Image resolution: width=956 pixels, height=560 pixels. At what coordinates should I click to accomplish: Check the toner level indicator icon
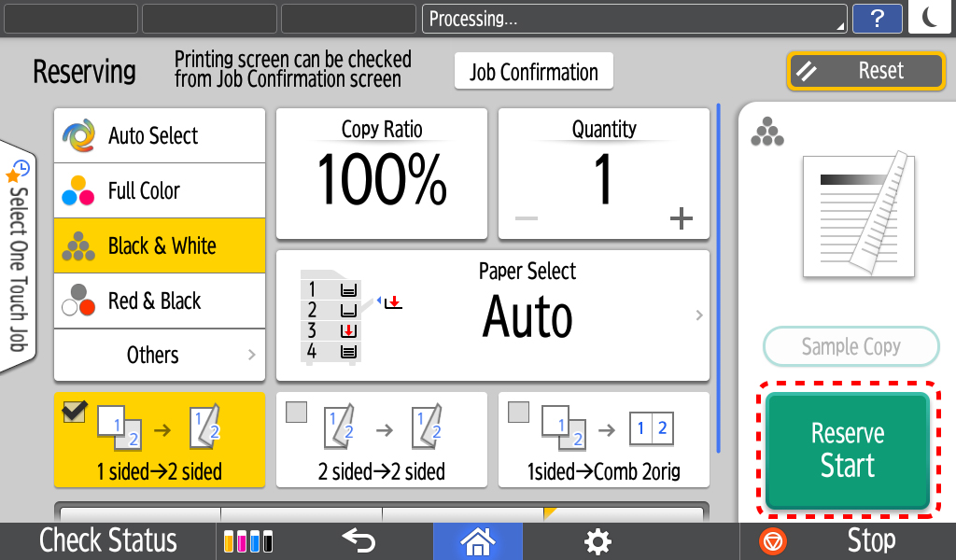248,541
